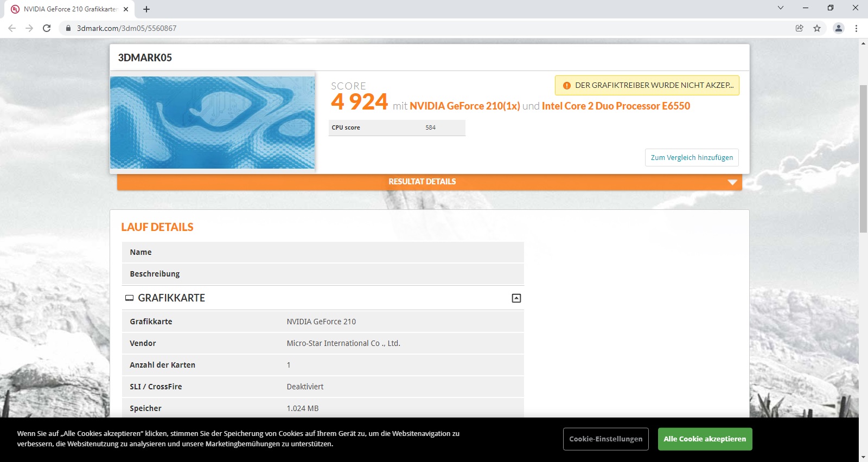Click the Name row label
The width and height of the screenshot is (868, 462).
(141, 252)
